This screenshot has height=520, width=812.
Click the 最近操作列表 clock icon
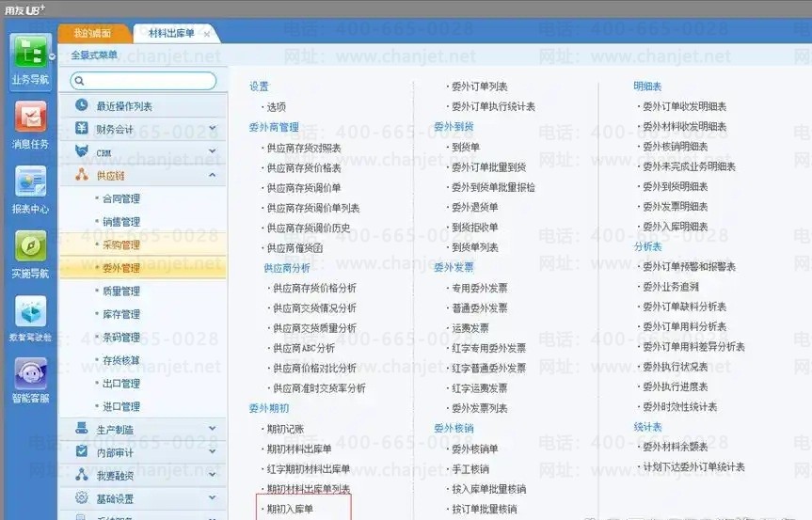pos(82,106)
